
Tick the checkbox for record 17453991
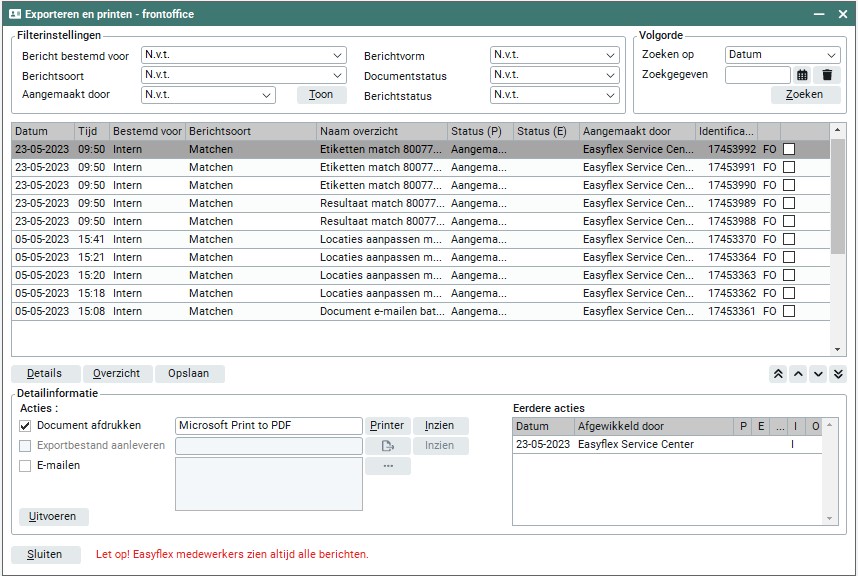tap(789, 168)
